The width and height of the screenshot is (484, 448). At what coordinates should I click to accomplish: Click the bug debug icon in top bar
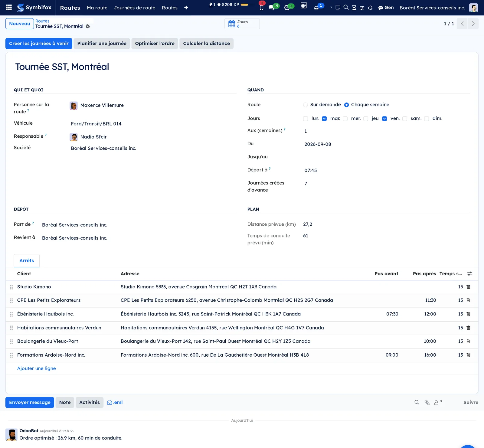pos(370,8)
